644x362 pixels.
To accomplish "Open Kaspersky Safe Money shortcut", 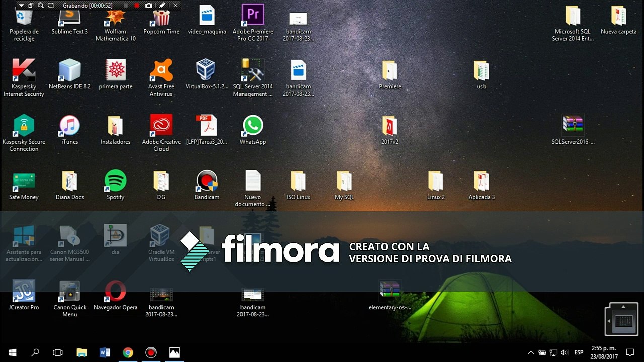I will (24, 186).
